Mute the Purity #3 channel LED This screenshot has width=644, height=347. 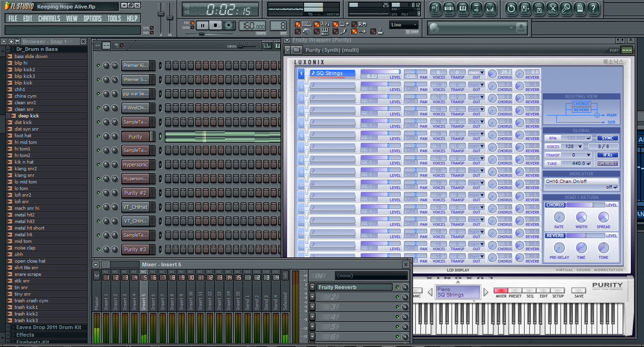(x=99, y=250)
